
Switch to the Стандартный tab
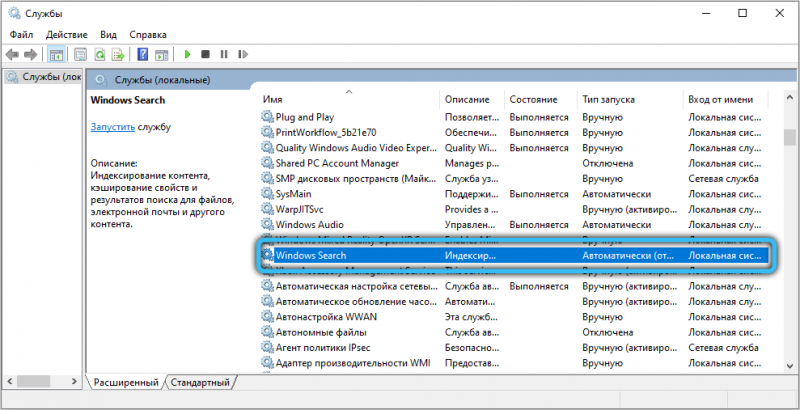click(200, 382)
